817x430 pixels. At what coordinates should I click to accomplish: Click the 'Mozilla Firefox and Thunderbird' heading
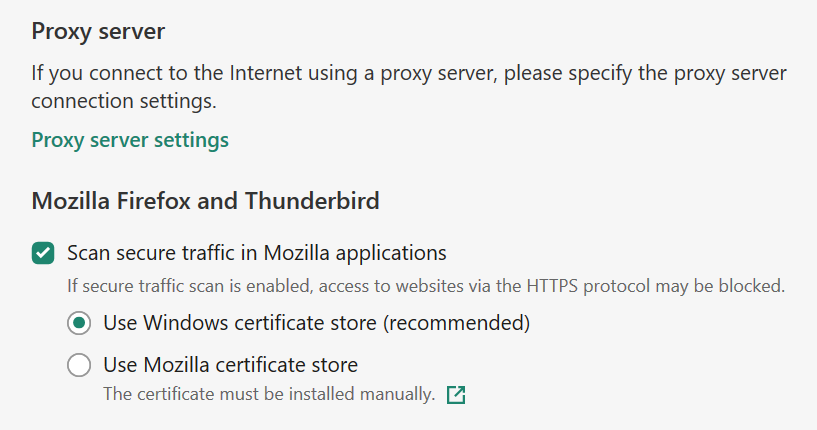205,201
